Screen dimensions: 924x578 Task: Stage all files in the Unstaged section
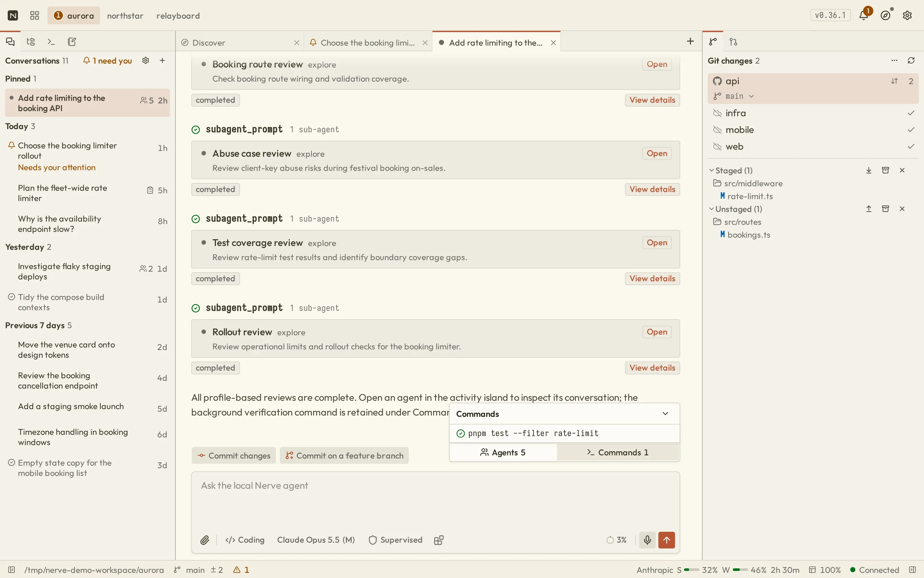(868, 209)
